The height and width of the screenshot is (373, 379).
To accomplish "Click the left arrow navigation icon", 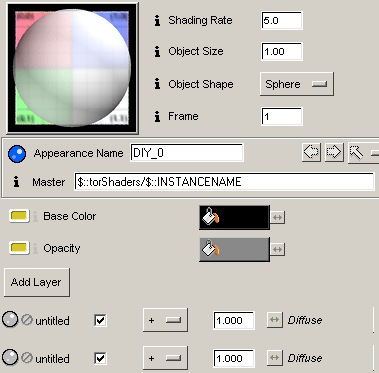I will pyautogui.click(x=311, y=153).
